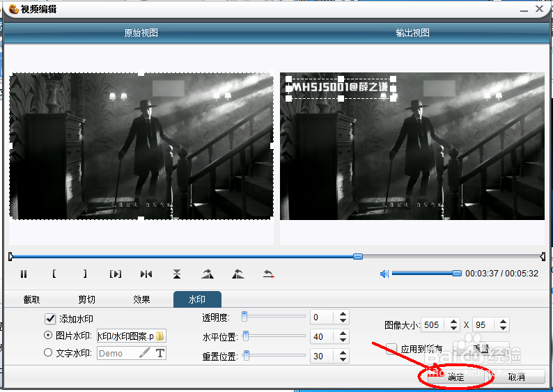Switch to the 剪切 tab

tap(87, 299)
